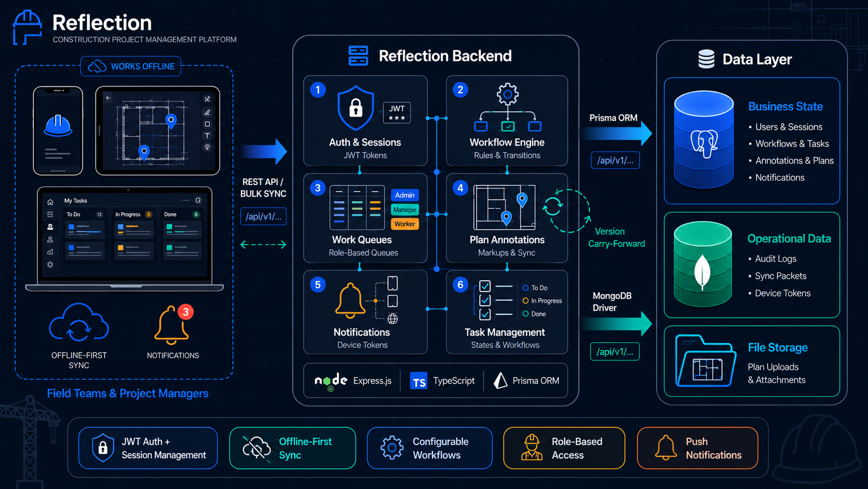868x489 pixels.
Task: Click the Configurable Workflows feature card
Action: pos(429,448)
